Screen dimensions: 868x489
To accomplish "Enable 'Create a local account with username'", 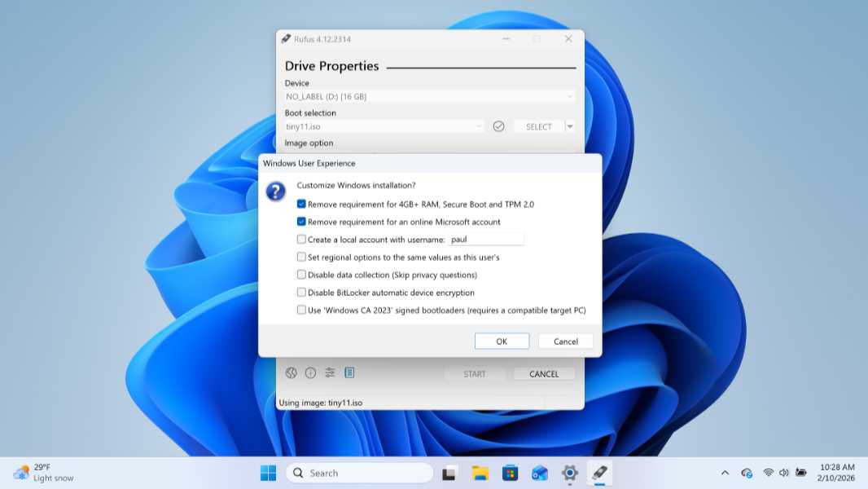I will [301, 239].
